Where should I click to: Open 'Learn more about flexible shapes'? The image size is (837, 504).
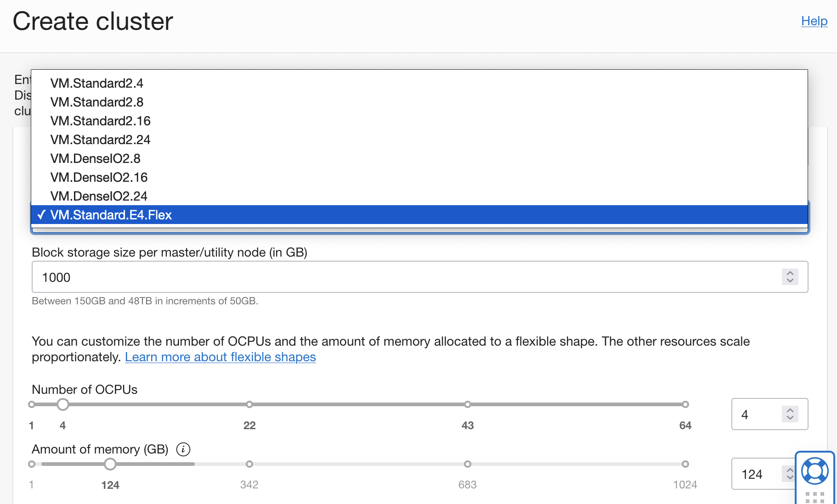coord(221,357)
